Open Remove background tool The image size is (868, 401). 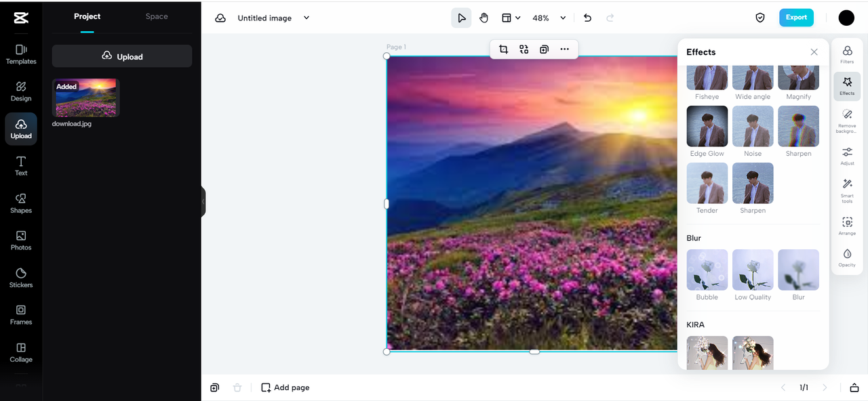pos(847,120)
